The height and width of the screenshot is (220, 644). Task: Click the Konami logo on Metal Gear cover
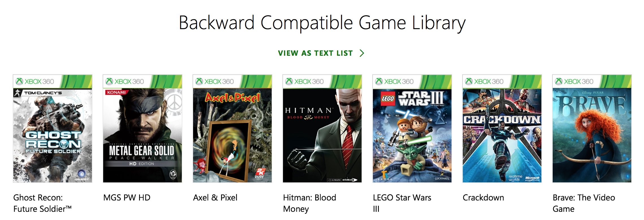116,92
